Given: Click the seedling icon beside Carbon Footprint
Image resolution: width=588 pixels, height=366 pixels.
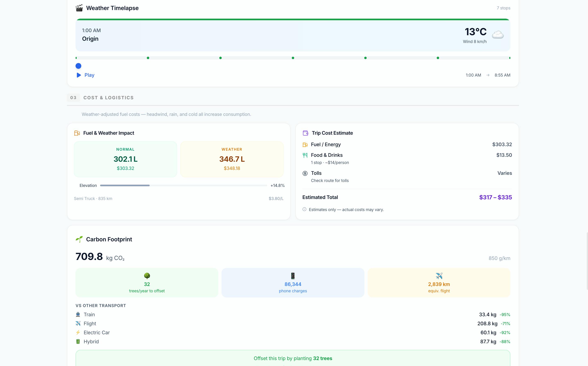Looking at the screenshot, I should (79, 239).
